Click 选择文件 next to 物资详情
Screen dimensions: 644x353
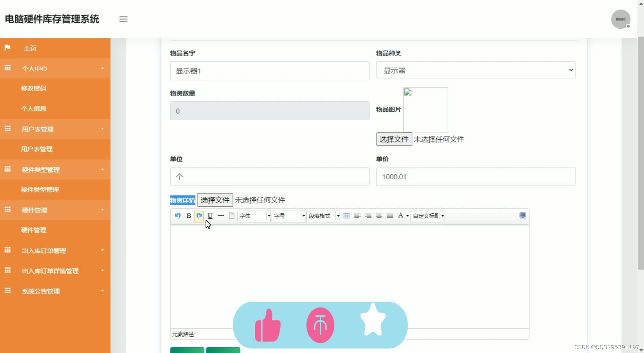[215, 200]
